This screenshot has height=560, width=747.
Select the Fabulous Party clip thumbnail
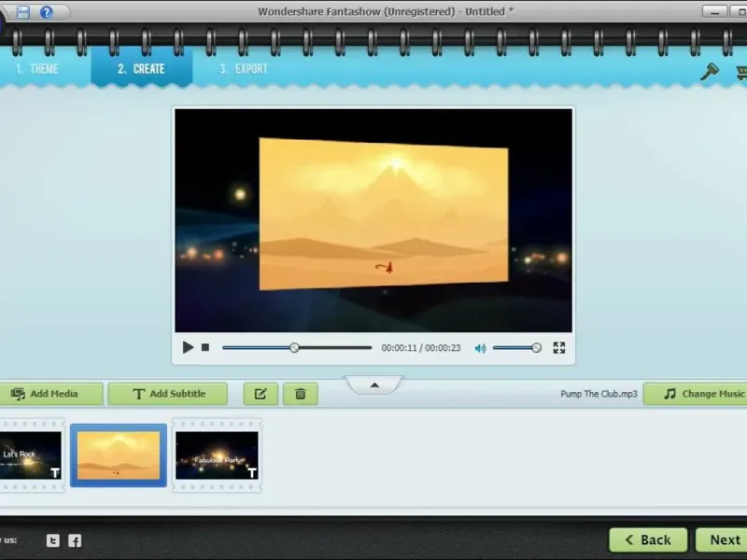point(217,455)
